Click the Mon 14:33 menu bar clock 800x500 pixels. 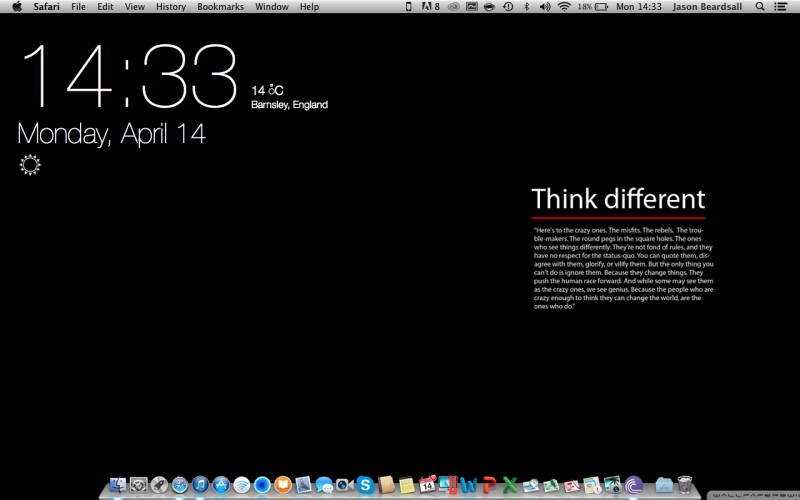(x=639, y=7)
